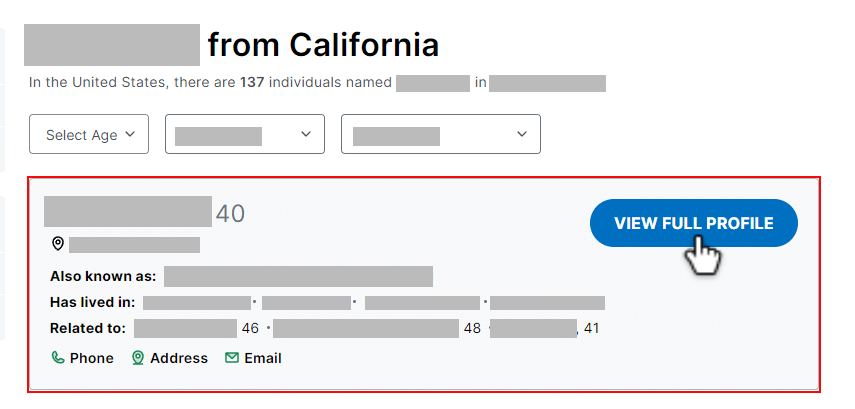
Task: Click the green Email envelope icon
Action: coord(232,358)
